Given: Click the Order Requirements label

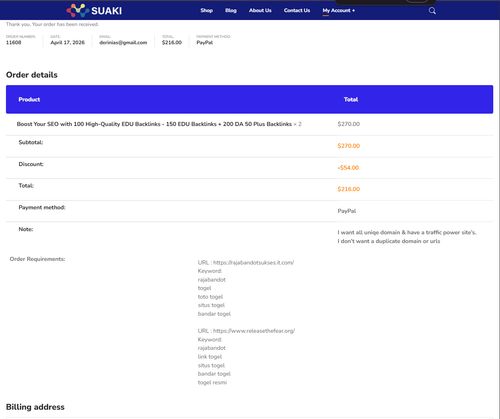Looking at the screenshot, I should [37, 259].
